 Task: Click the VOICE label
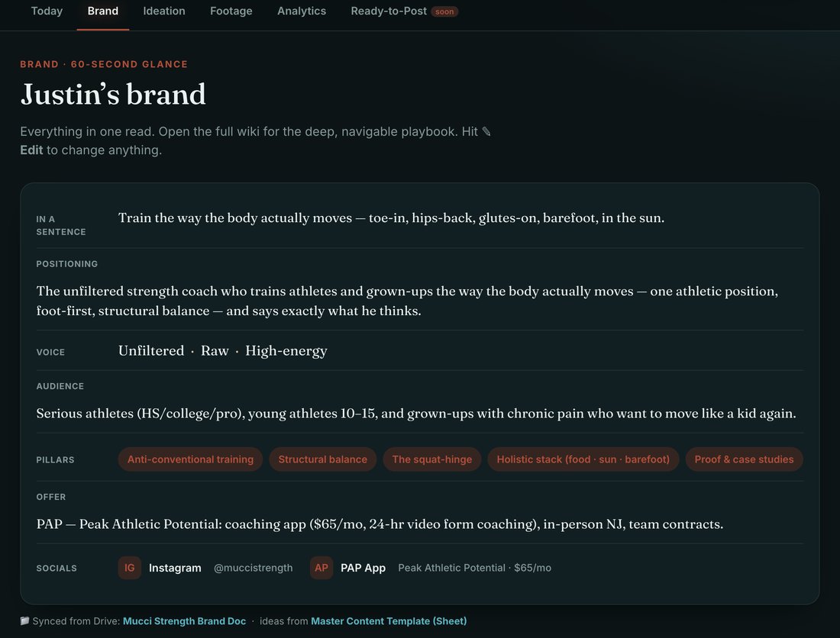(x=50, y=352)
